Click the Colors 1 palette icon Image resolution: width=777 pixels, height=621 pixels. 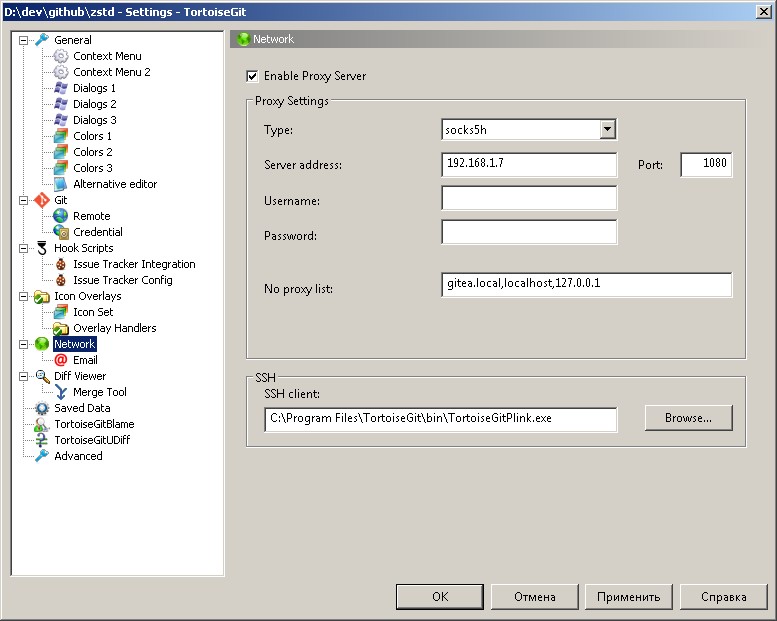(60, 136)
